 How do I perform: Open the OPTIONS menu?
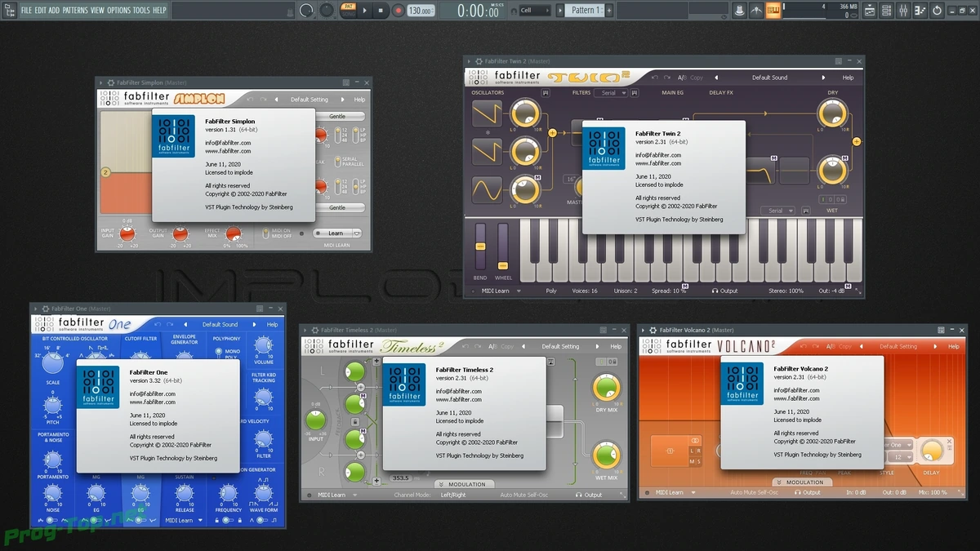(118, 11)
